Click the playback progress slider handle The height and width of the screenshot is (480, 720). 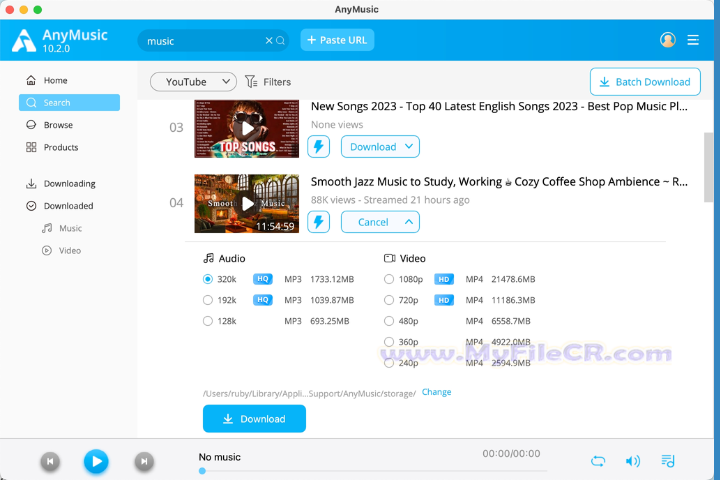(x=202, y=471)
